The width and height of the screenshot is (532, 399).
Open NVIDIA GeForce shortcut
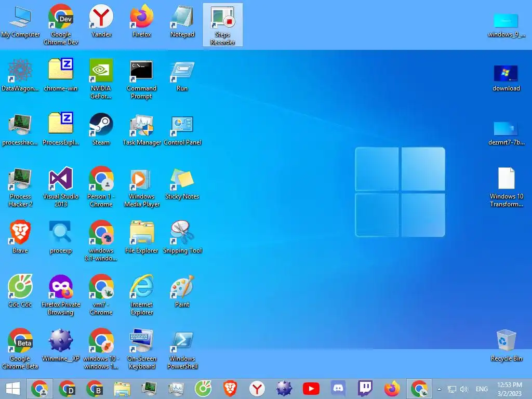[101, 79]
